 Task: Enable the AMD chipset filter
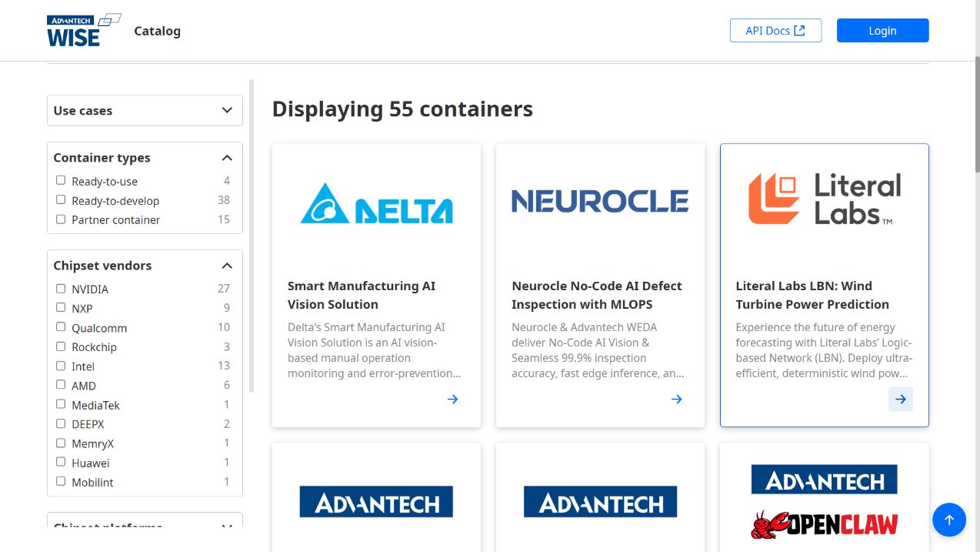[61, 385]
